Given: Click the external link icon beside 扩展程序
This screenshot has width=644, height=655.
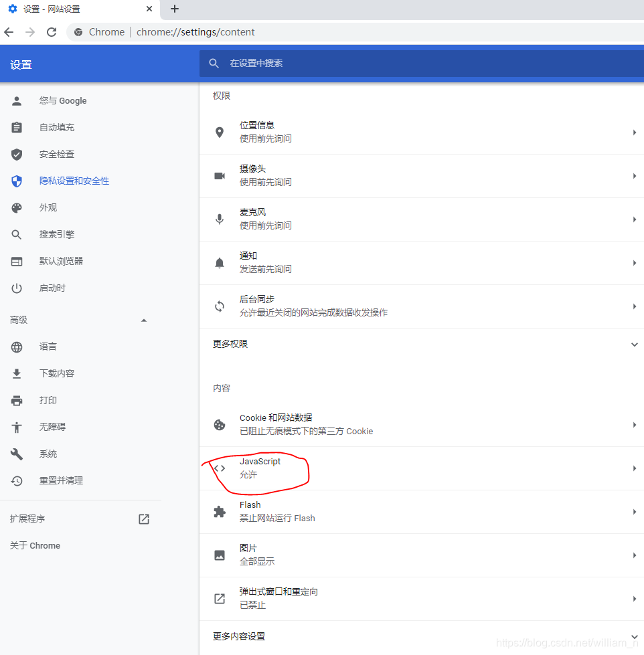Looking at the screenshot, I should [144, 519].
